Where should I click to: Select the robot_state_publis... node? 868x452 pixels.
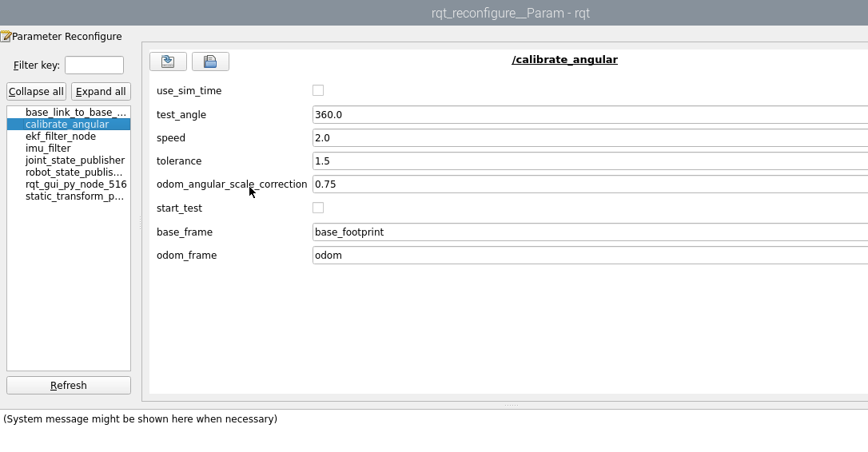pos(69,172)
